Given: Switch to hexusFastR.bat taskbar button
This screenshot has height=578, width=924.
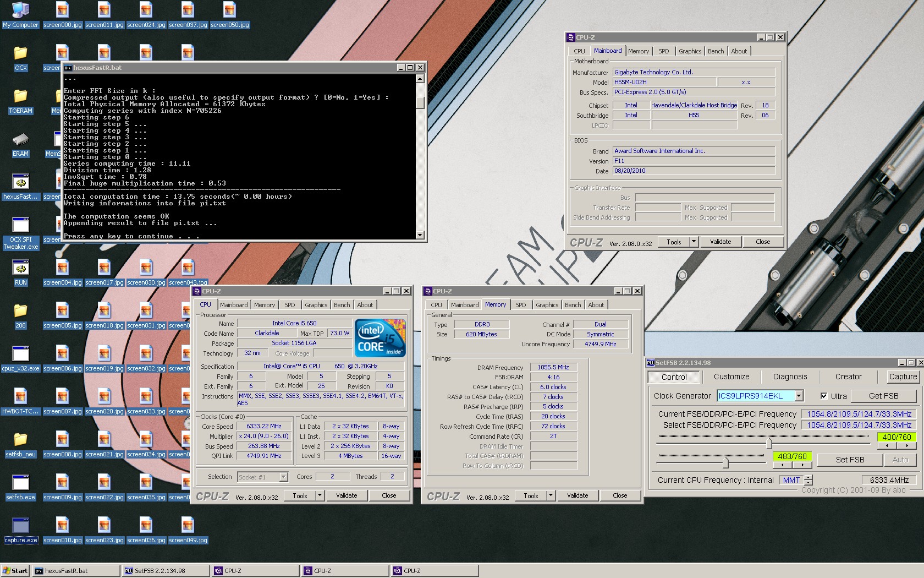Looking at the screenshot, I should 76,571.
